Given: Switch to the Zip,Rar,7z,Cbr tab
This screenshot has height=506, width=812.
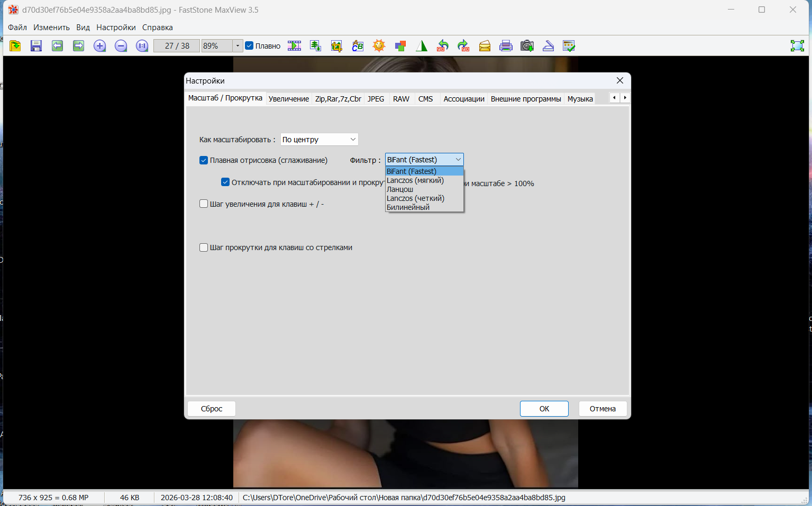Looking at the screenshot, I should 338,99.
